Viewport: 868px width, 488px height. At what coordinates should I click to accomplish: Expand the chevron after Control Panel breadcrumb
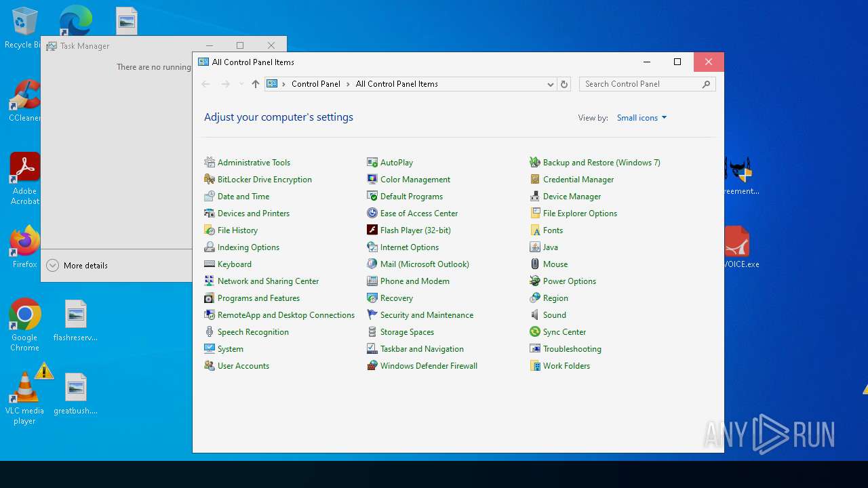(x=349, y=84)
